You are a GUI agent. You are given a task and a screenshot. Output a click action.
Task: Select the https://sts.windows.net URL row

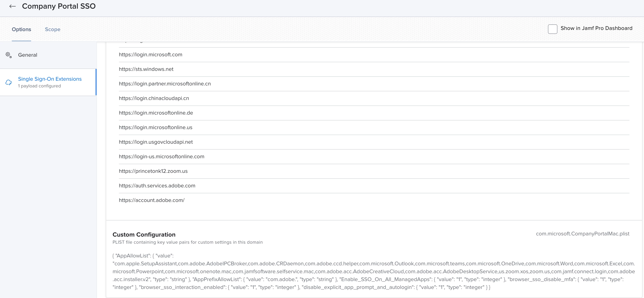374,69
